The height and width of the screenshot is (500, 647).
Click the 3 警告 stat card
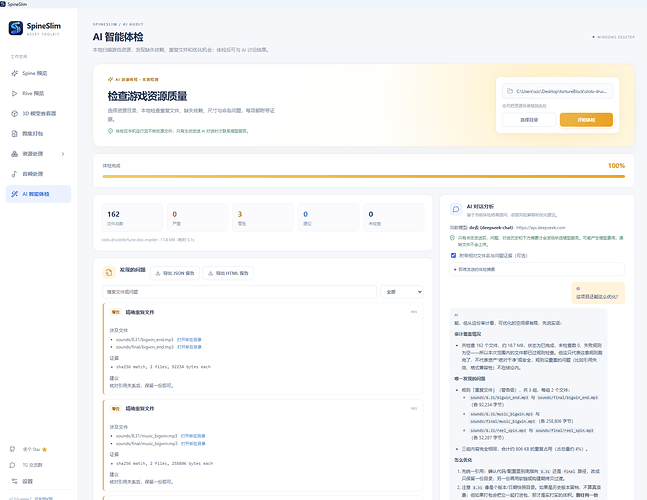click(x=263, y=217)
